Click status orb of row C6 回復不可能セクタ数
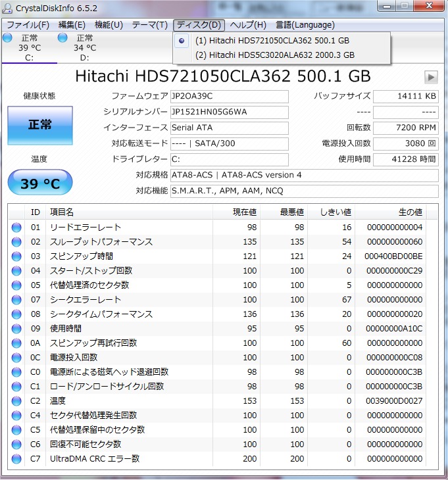Screen dimensions: 448x480 16,444
